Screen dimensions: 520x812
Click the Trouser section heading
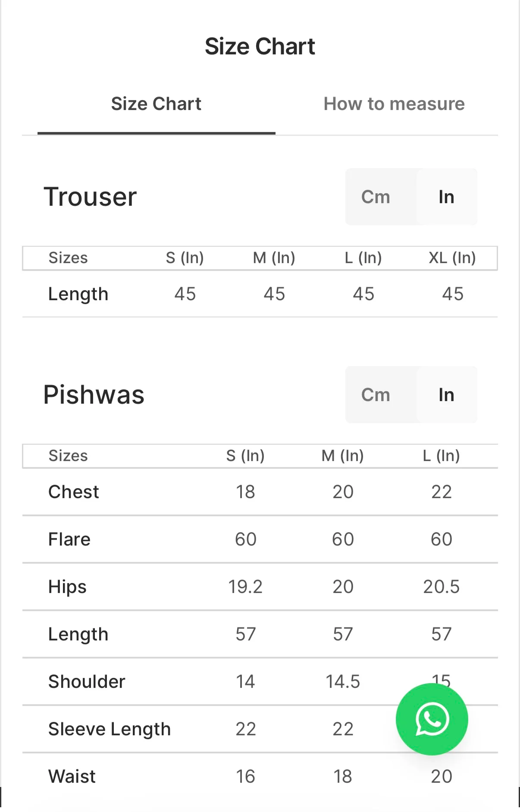pyautogui.click(x=90, y=197)
